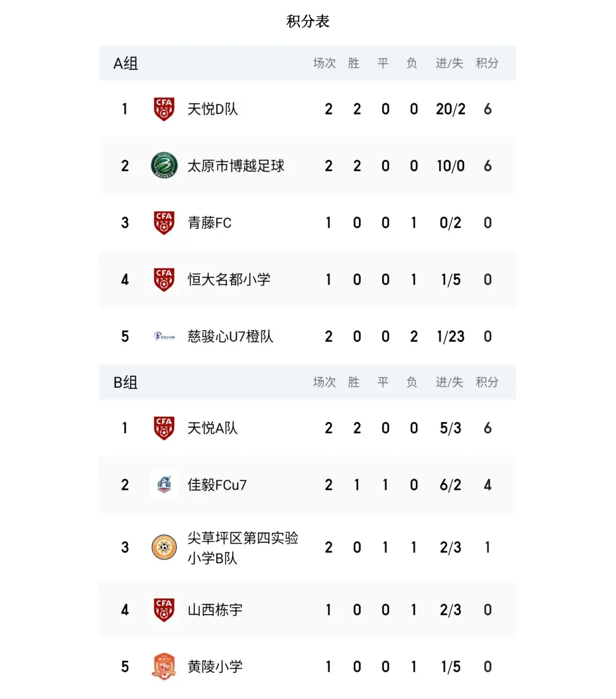
Task: Click the 尖草坪区第四实验小学B队 orange round logo
Action: coord(164,547)
